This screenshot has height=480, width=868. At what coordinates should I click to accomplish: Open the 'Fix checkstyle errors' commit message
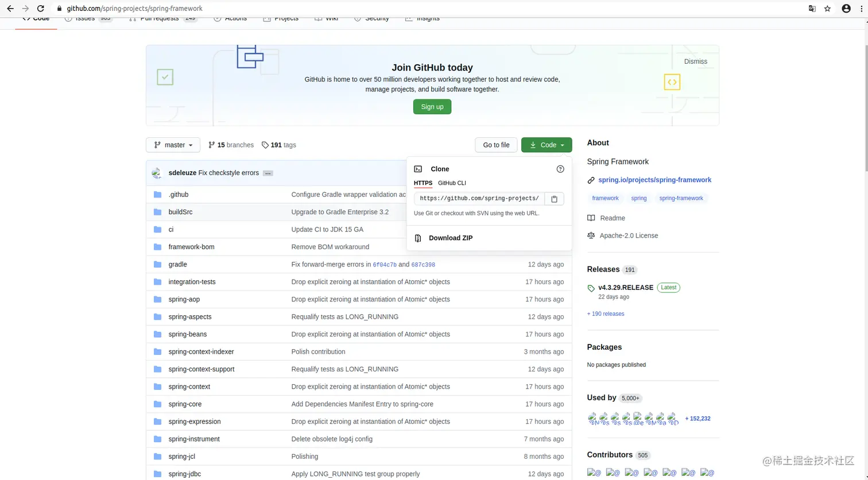coord(228,173)
